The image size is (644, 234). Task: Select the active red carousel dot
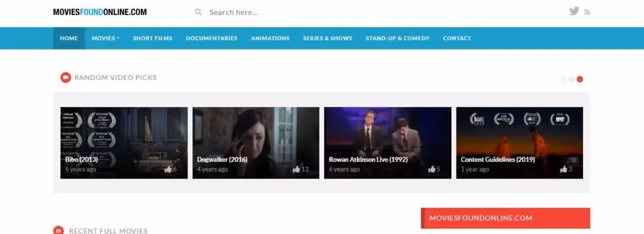pos(579,79)
